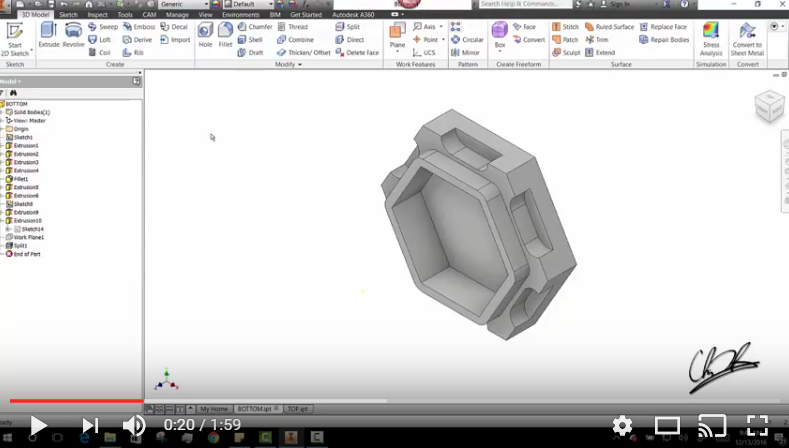Screen dimensions: 789x448
Task: Choose the Loft tool
Action: [x=99, y=40]
